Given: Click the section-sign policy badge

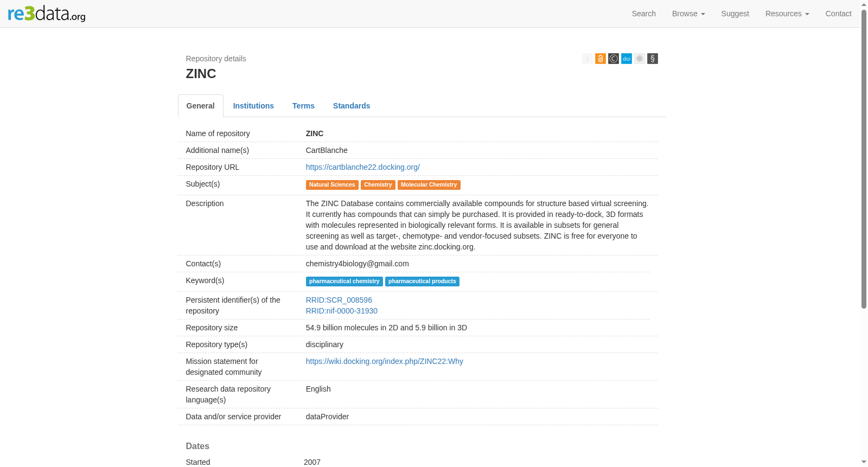Looking at the screenshot, I should [653, 59].
